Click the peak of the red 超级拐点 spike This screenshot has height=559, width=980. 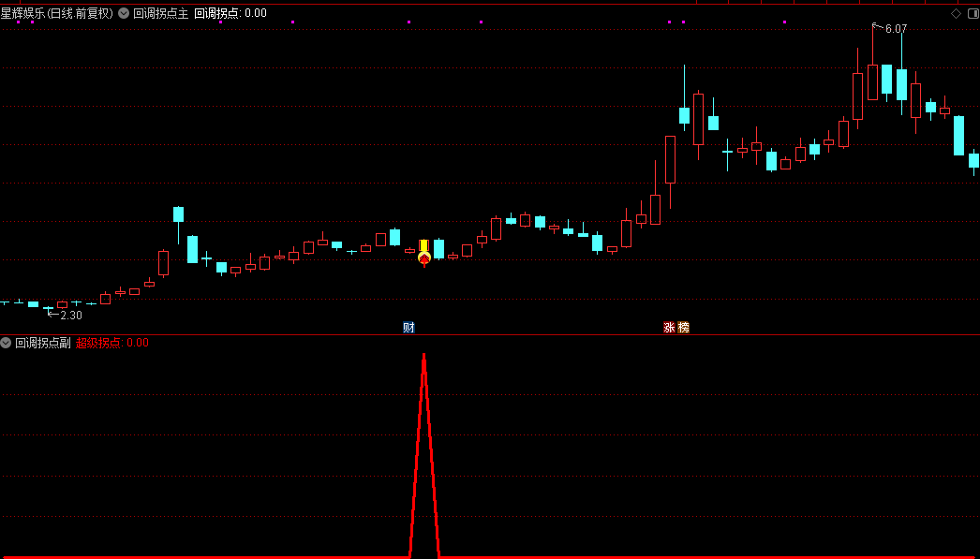(424, 356)
